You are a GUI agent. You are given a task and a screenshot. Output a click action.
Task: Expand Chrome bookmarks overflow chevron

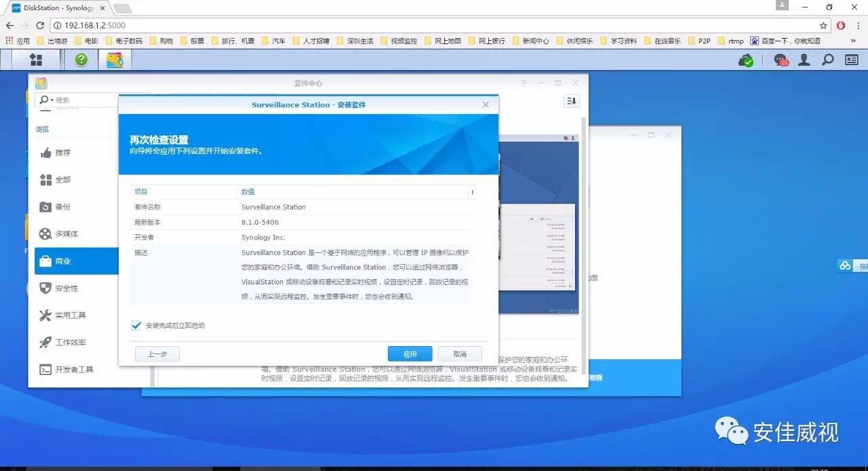click(x=853, y=41)
